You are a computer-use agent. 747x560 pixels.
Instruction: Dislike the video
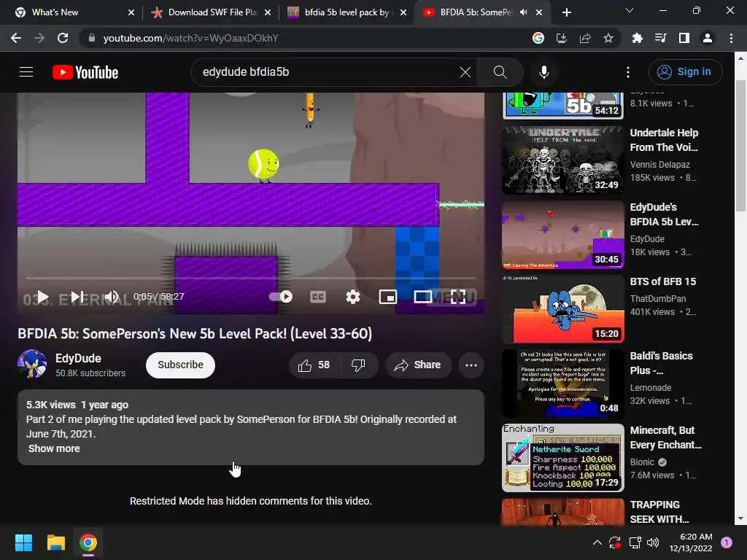[358, 365]
